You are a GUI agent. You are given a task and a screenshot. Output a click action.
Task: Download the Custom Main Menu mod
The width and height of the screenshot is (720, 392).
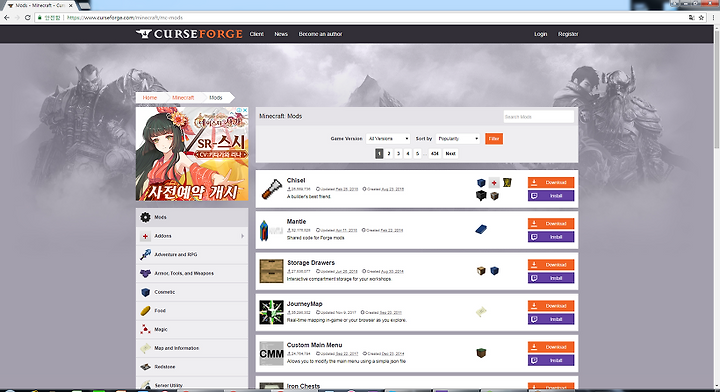[551, 347]
